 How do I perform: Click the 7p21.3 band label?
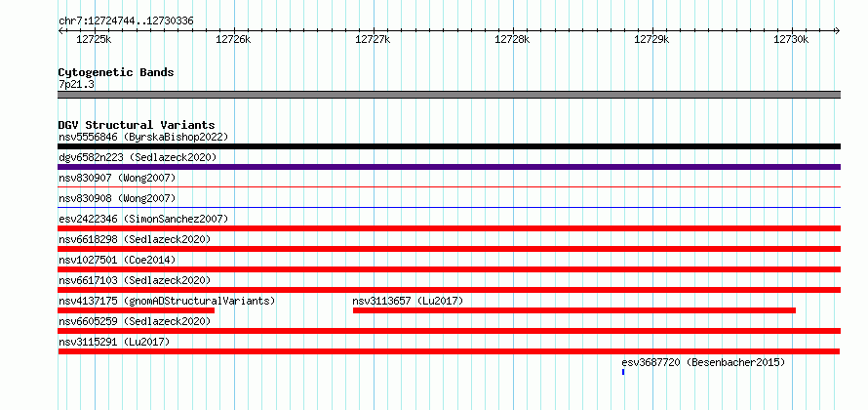(x=76, y=84)
